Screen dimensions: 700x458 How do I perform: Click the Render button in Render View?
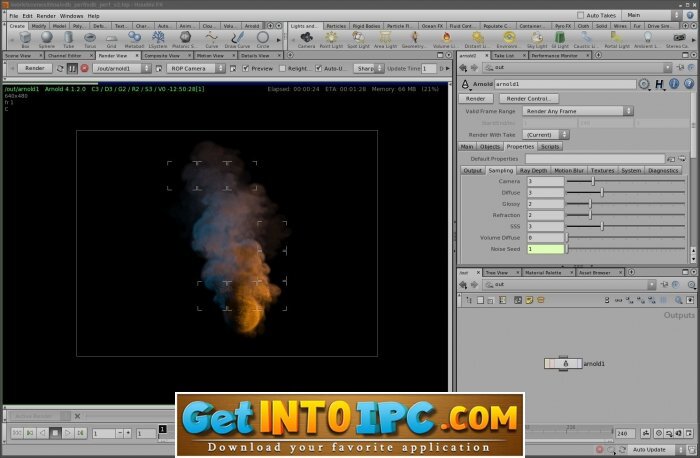(34, 68)
